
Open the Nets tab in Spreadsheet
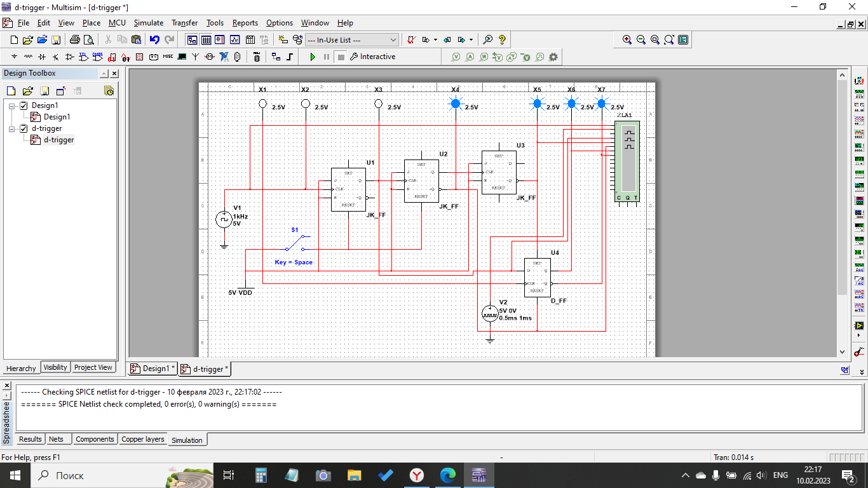click(x=57, y=439)
